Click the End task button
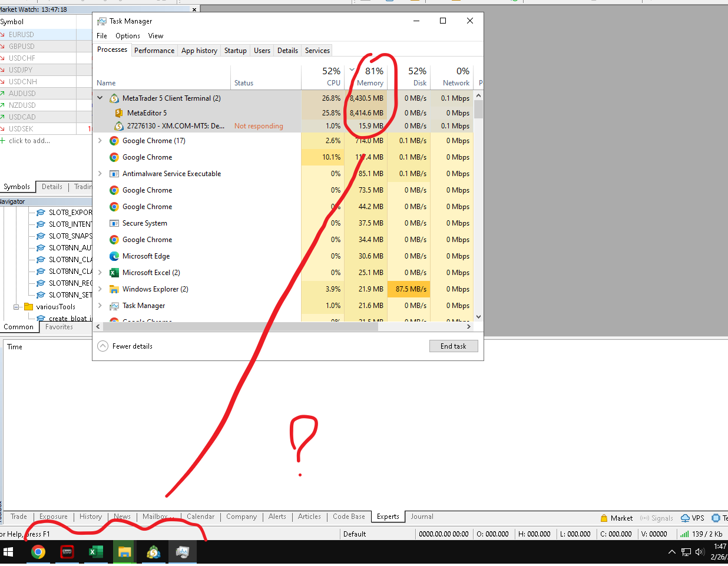Image resolution: width=728 pixels, height=566 pixels. point(454,346)
